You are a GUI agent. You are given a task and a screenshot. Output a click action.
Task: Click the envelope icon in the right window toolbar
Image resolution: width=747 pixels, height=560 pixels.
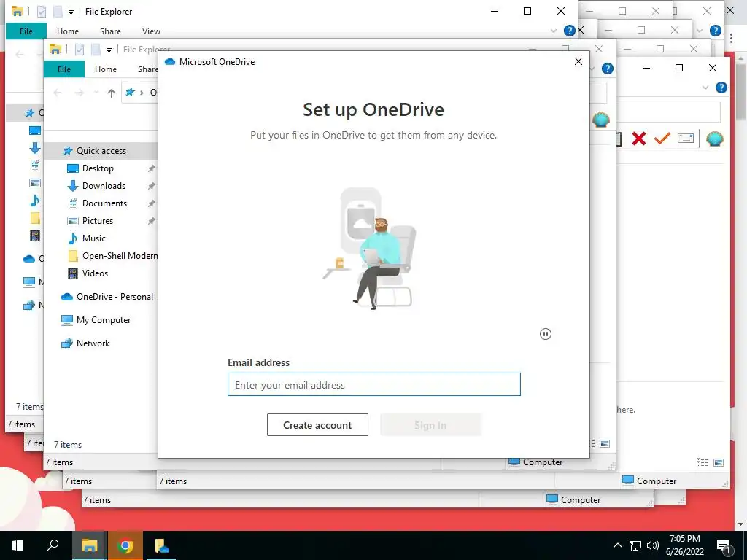[x=686, y=139]
